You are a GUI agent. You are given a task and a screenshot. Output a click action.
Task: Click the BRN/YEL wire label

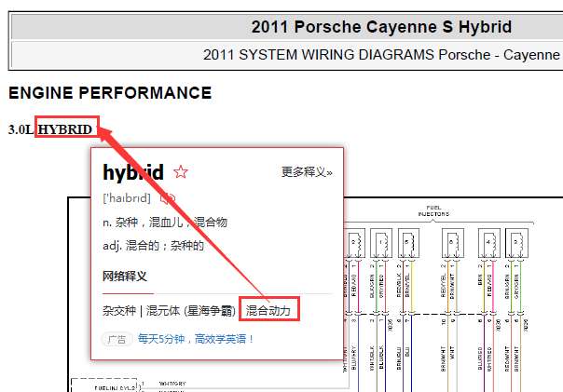pos(407,286)
